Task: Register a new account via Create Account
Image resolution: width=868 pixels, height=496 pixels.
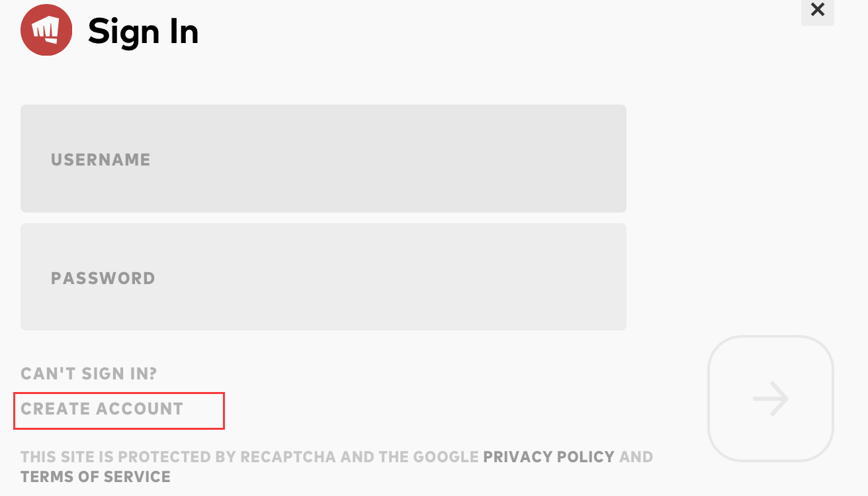Action: pos(102,409)
